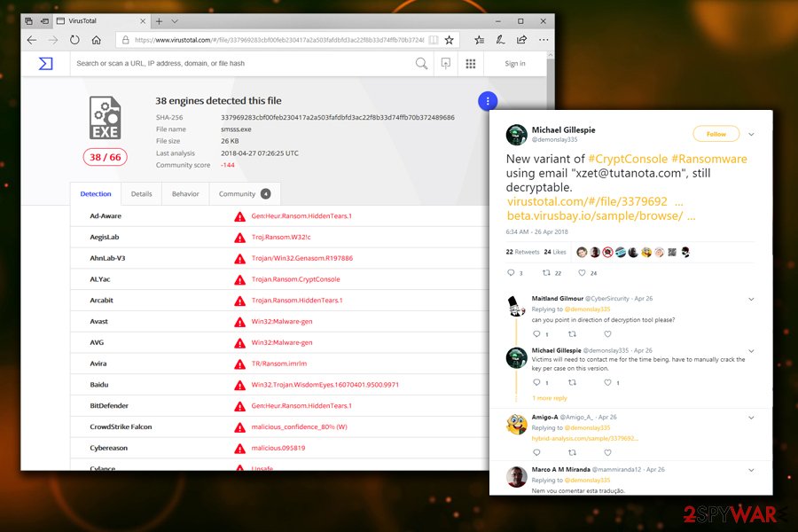The width and height of the screenshot is (798, 532).
Task: View the 24 Likes list
Action: click(x=555, y=252)
